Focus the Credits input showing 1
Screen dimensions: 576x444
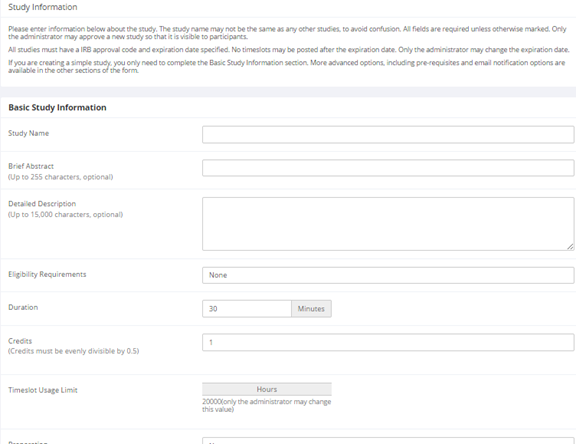click(x=388, y=342)
